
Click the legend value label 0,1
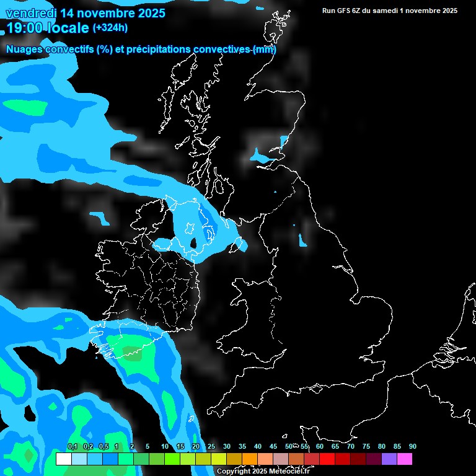coord(72,446)
